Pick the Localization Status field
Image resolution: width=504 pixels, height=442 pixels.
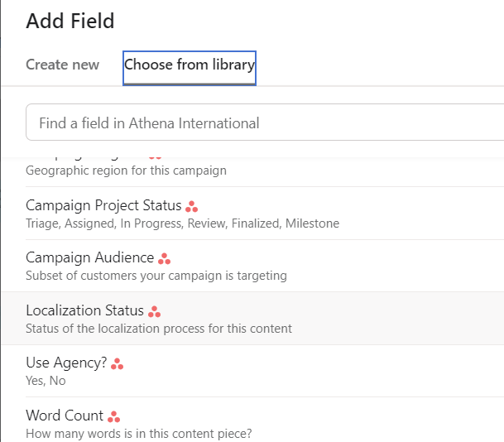(x=84, y=311)
